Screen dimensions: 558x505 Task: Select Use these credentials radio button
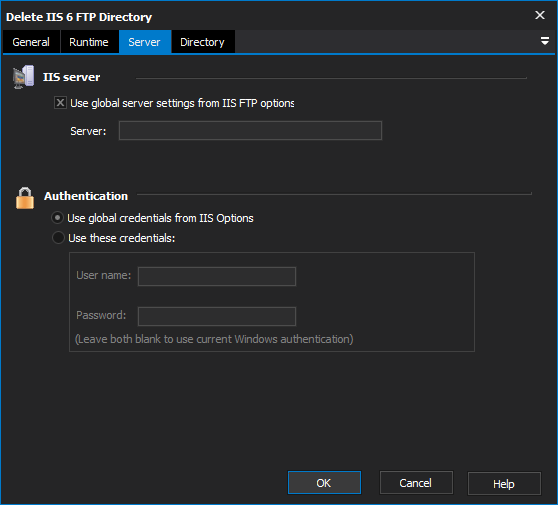(x=58, y=237)
